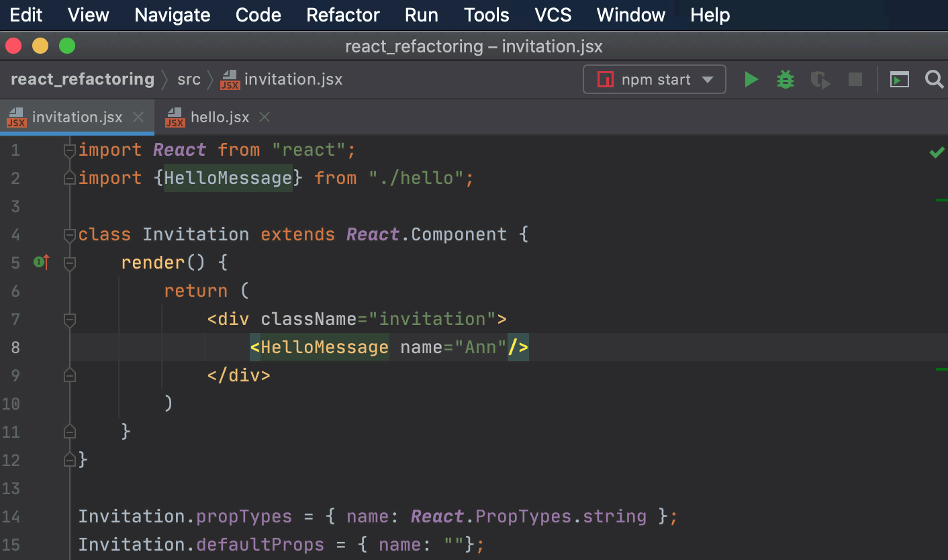Click src in the breadcrumb path
The image size is (948, 560).
(x=189, y=79)
